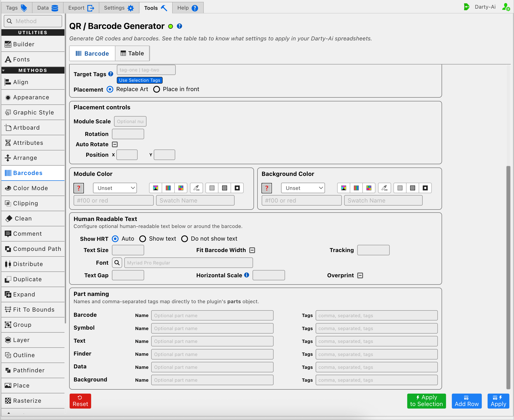Click the user settings icon at top right
Screen dimensions: 514x420
[506, 7]
